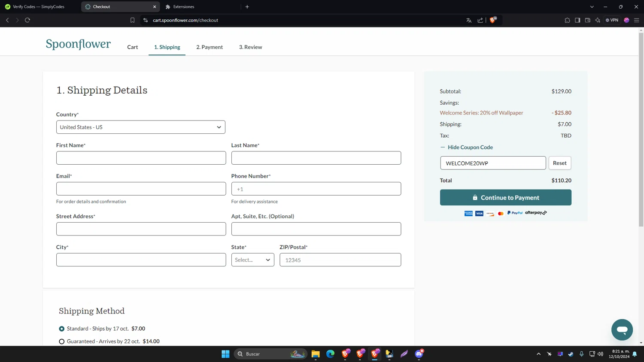Open the State select dropdown
Image resolution: width=644 pixels, height=362 pixels.
pyautogui.click(x=253, y=260)
